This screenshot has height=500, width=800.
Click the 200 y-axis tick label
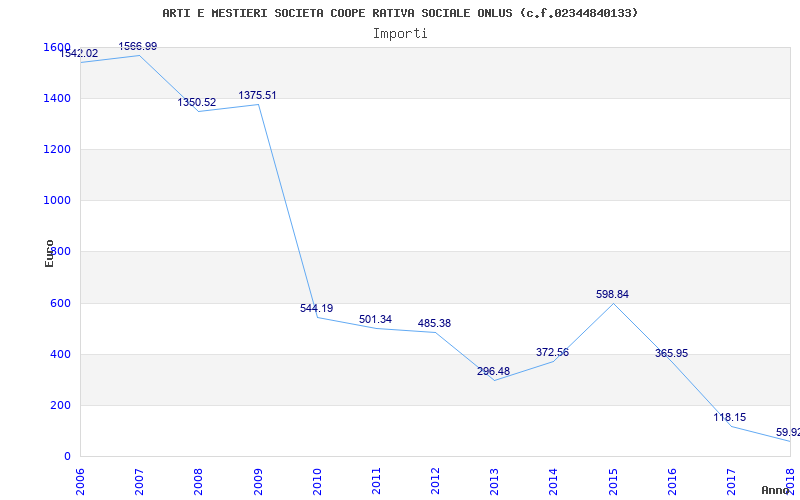click(x=61, y=406)
